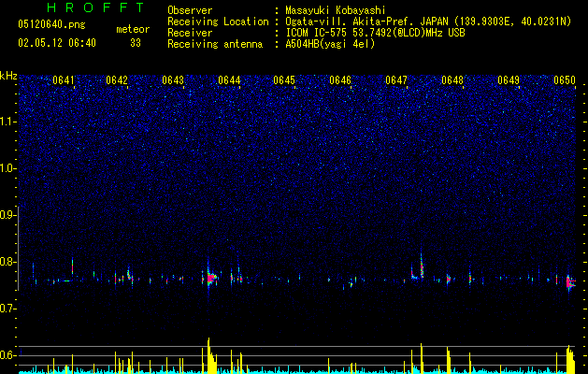Click the 1.0 frequency axis label
Viewport: 588px width, 374px height.
pyautogui.click(x=8, y=168)
